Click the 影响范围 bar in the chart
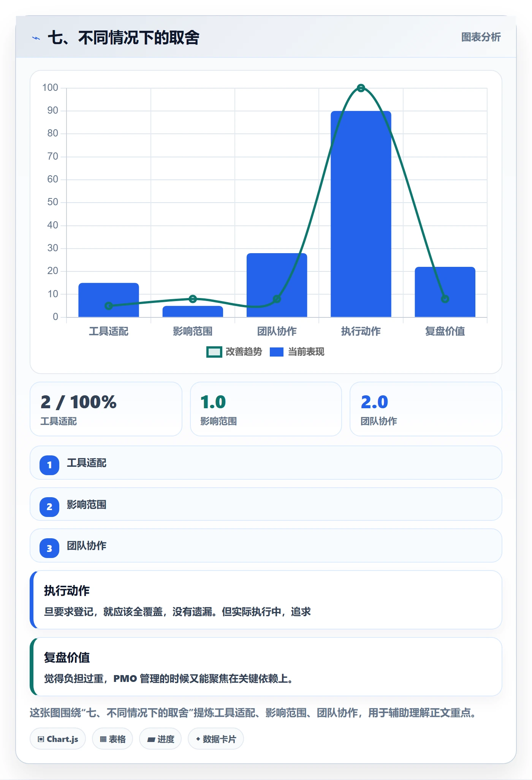 (193, 311)
